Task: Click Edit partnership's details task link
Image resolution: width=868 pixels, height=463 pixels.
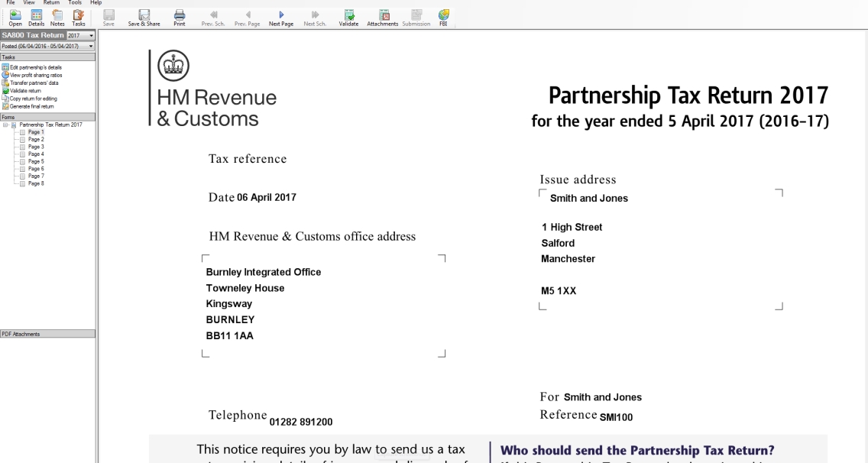Action: pyautogui.click(x=37, y=67)
